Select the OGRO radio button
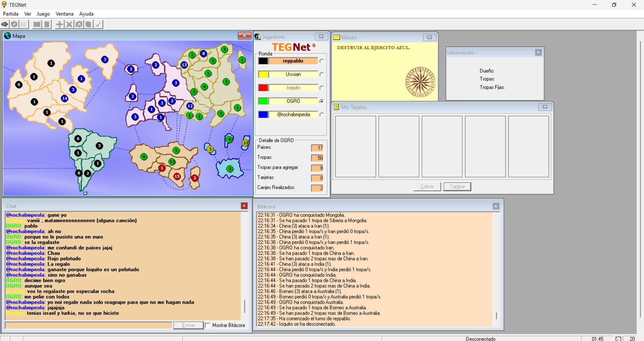This screenshot has height=341, width=644. tap(322, 101)
